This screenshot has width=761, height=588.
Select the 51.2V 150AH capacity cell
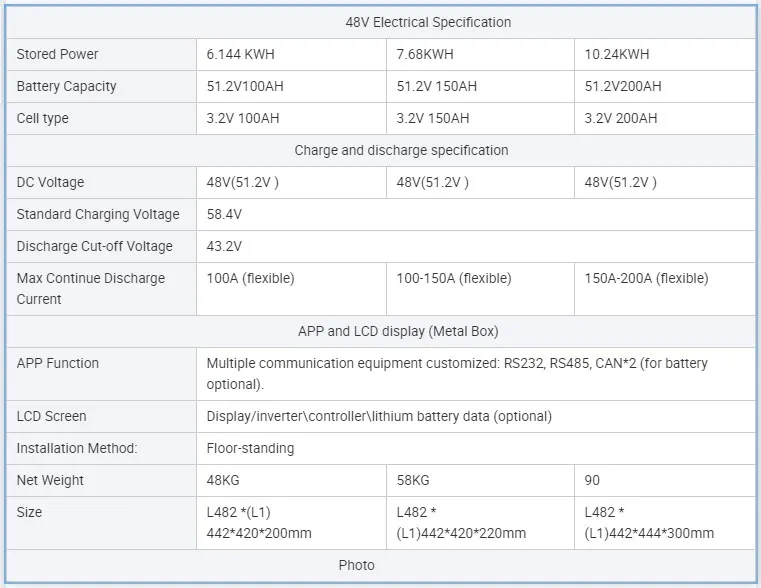pyautogui.click(x=436, y=86)
